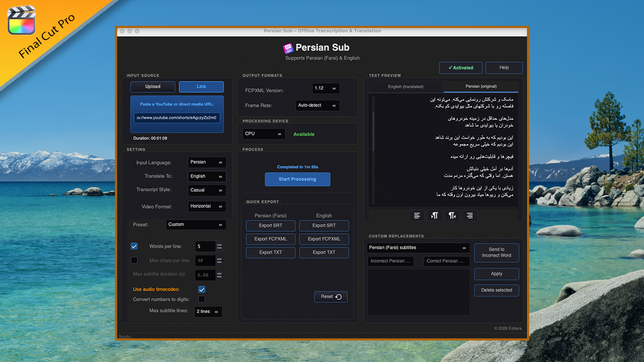
Task: Export SRT for Persian (Farsi)
Action: tap(270, 225)
